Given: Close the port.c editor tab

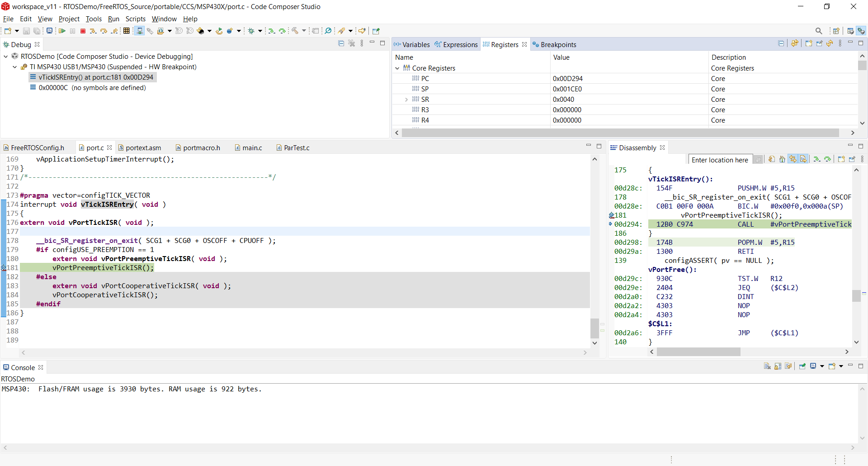Looking at the screenshot, I should tap(109, 147).
